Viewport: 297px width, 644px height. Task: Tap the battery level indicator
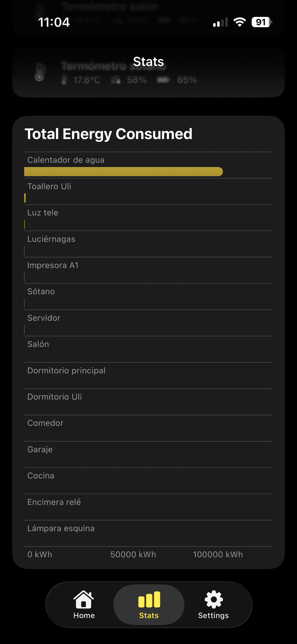(261, 22)
